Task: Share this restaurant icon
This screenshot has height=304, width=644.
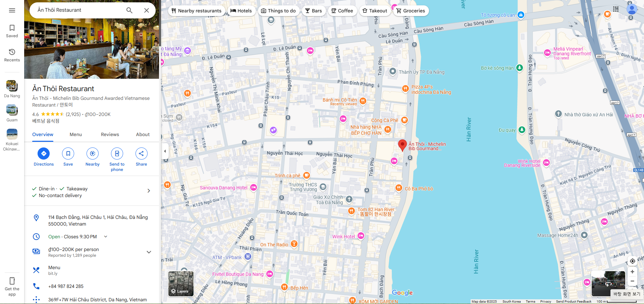Action: (141, 154)
